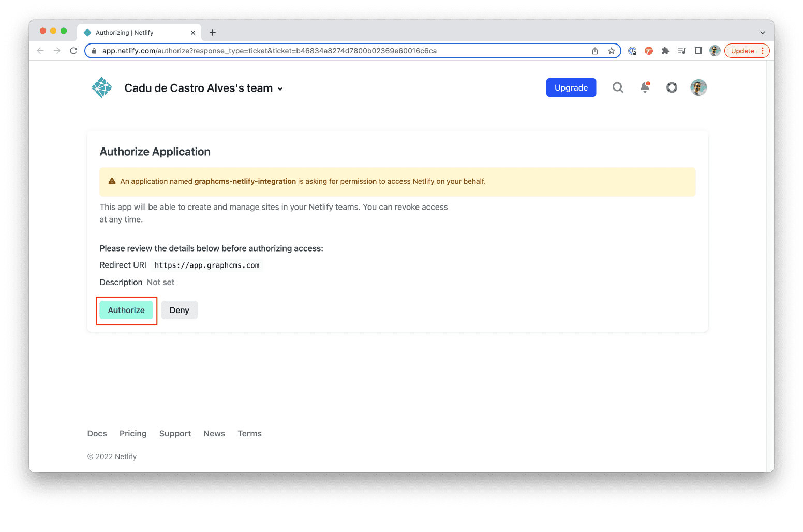This screenshot has height=532, width=803.
Task: Click the help lifebuoy icon
Action: click(672, 87)
